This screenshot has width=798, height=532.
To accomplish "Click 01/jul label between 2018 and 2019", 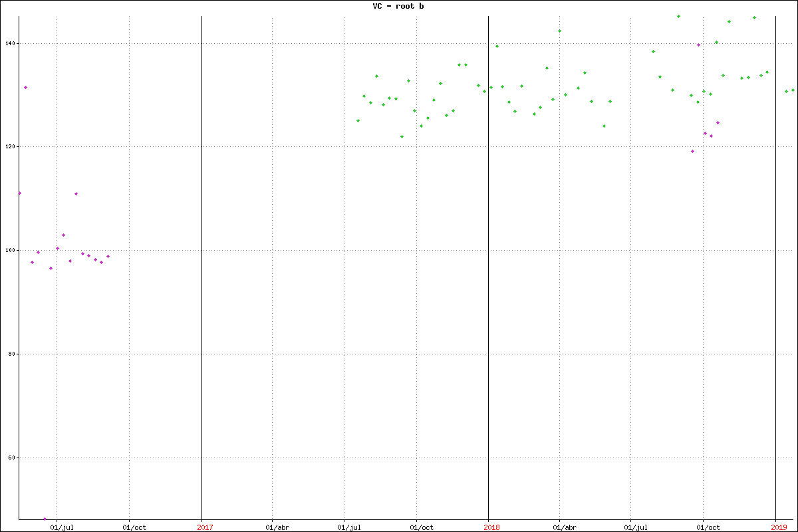I will (x=636, y=527).
